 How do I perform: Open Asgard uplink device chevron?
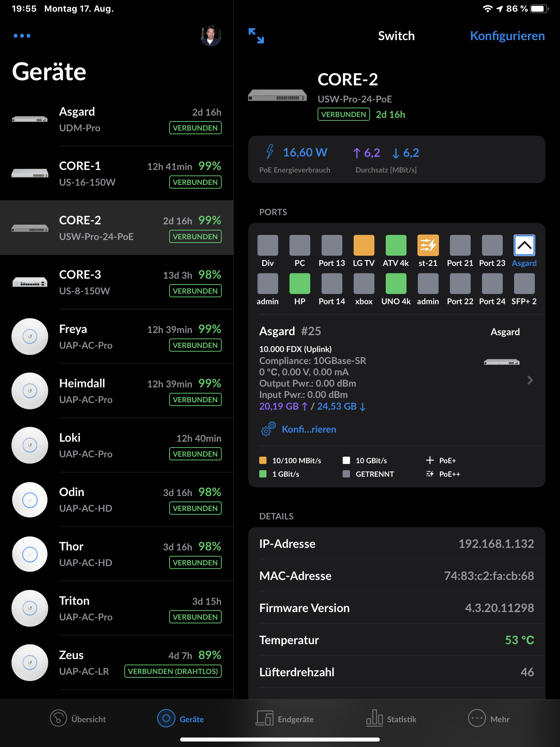point(530,380)
